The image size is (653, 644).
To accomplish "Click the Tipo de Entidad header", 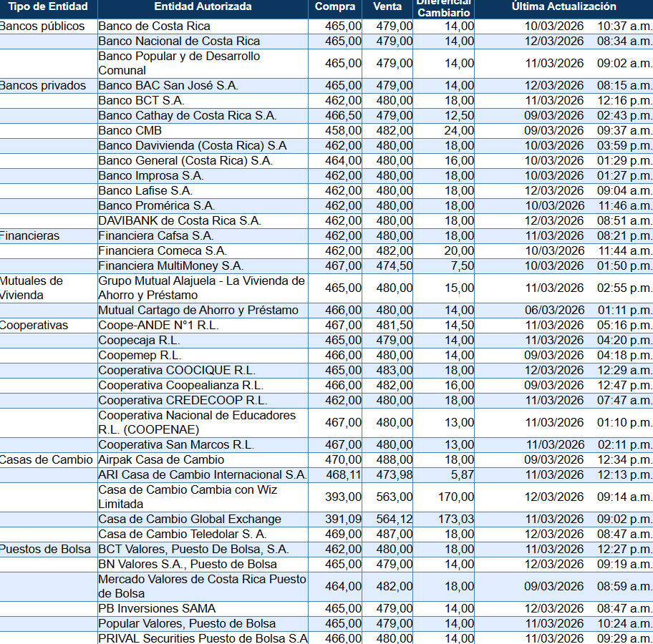I will (x=48, y=7).
